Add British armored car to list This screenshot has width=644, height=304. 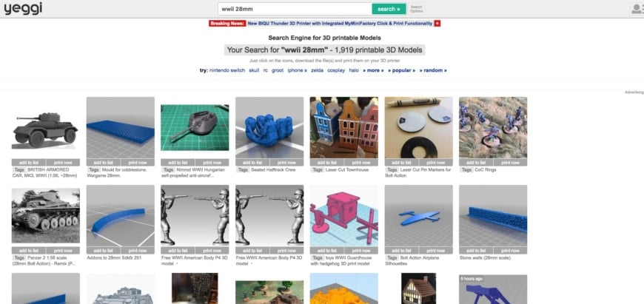(x=29, y=163)
